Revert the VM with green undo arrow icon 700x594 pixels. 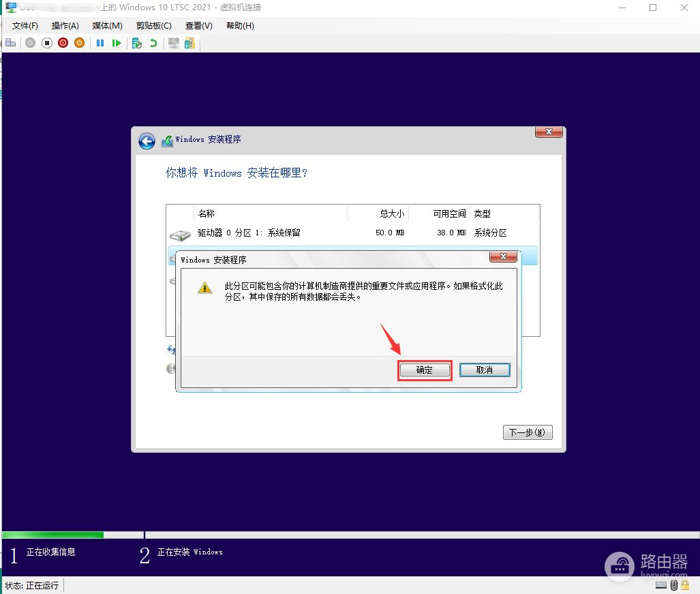pos(153,43)
